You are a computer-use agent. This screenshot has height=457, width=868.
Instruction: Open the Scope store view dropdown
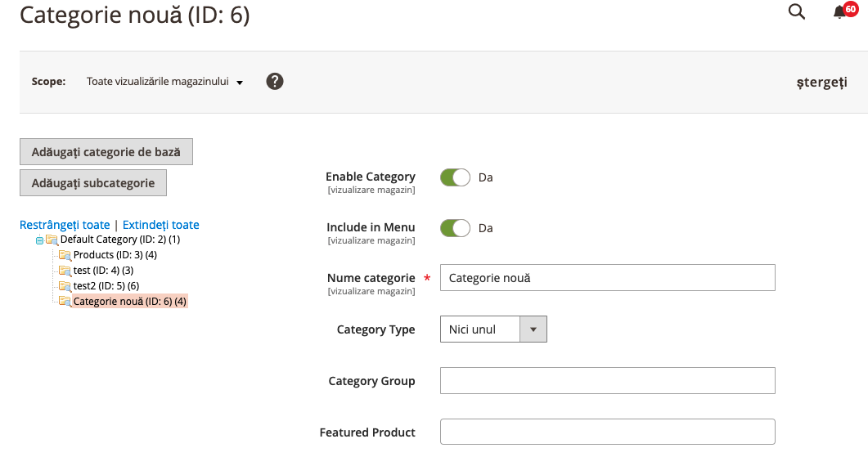coord(164,82)
